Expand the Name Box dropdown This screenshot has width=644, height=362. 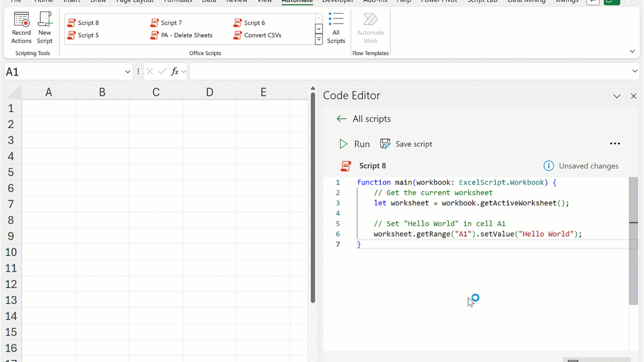pos(127,72)
